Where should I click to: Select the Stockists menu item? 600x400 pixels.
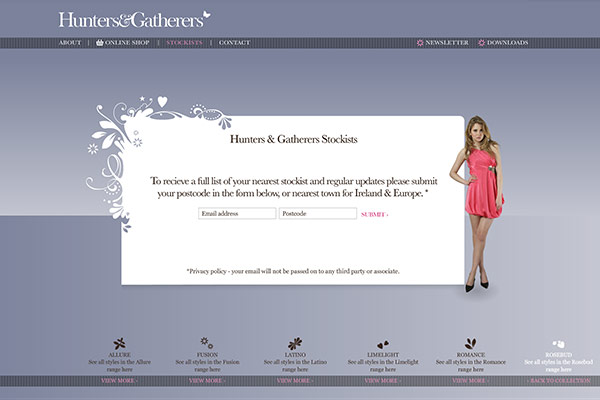184,43
